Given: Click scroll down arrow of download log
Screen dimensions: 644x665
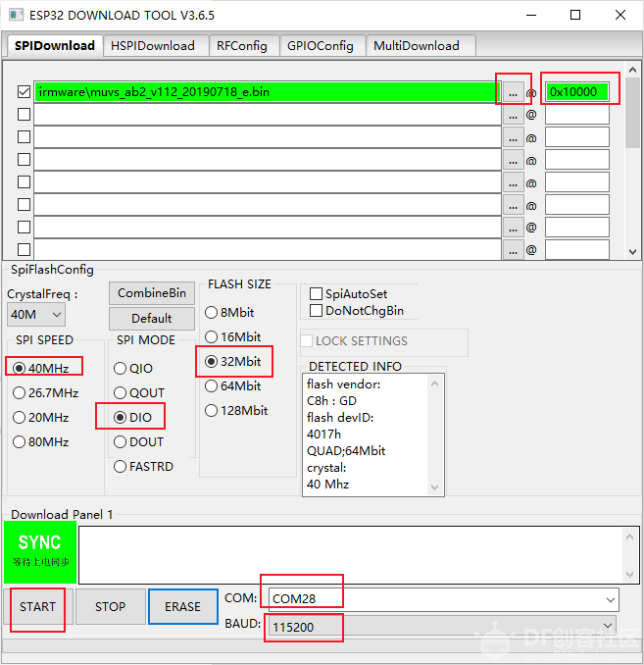Looking at the screenshot, I should 629,574.
